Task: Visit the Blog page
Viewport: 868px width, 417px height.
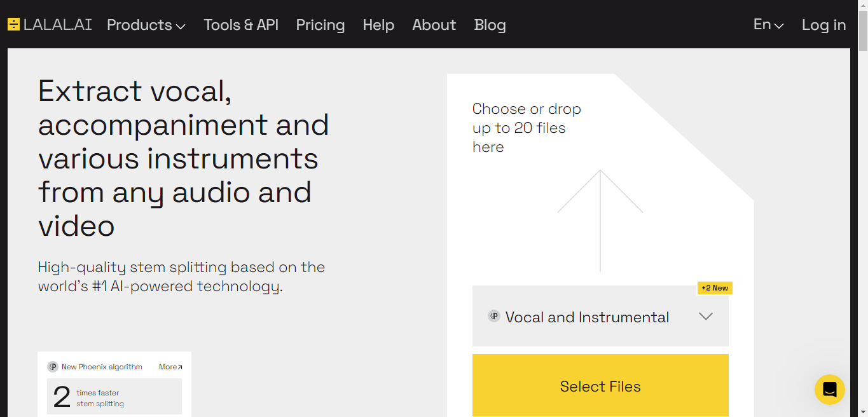Action: click(490, 25)
